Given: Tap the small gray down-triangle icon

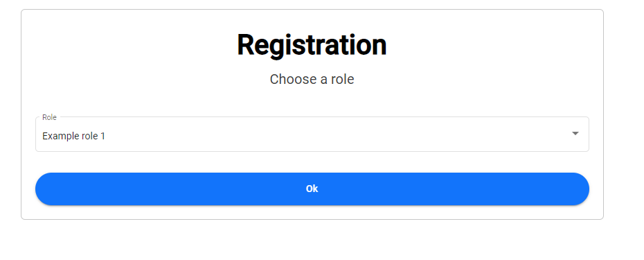Looking at the screenshot, I should point(575,133).
